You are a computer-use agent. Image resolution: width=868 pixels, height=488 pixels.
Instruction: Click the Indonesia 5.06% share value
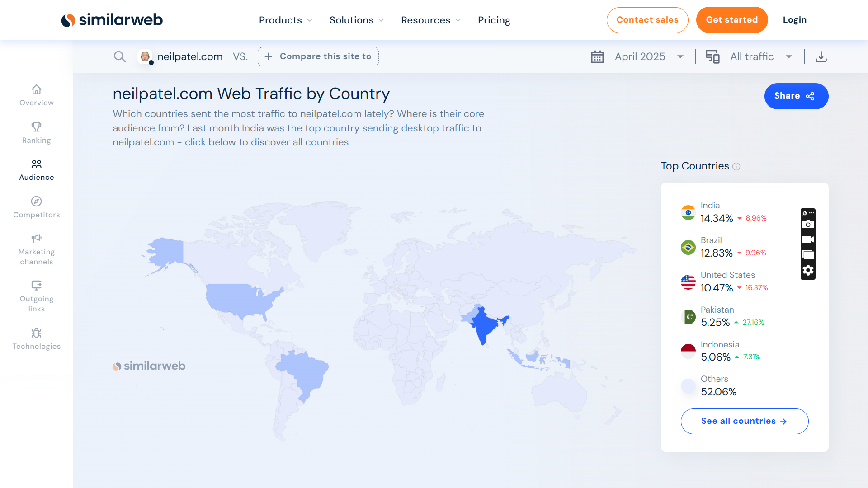pyautogui.click(x=716, y=357)
